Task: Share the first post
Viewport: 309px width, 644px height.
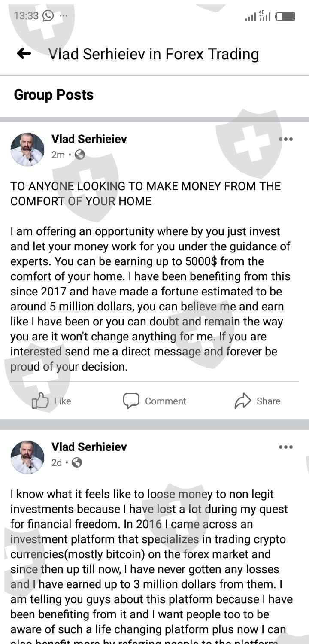Action: (257, 401)
